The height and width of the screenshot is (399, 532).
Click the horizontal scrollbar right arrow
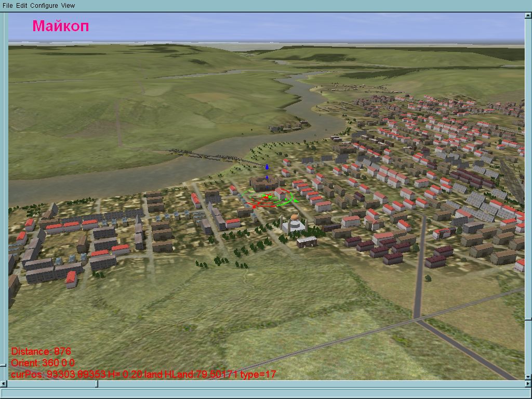point(528,384)
